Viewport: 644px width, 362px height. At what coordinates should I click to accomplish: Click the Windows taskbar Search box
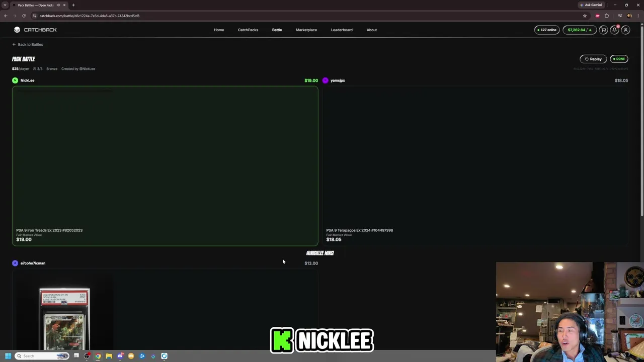(41, 356)
